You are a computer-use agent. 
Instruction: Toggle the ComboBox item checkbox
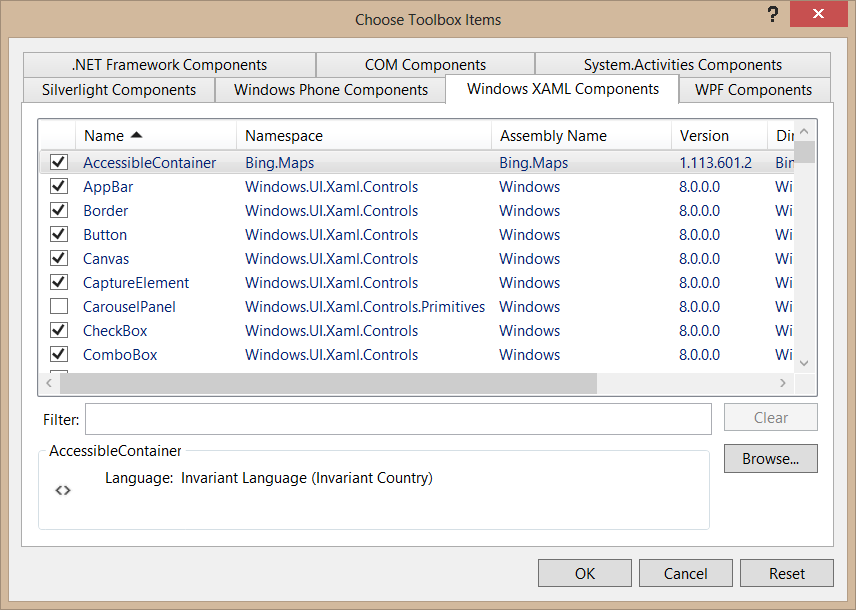click(59, 354)
